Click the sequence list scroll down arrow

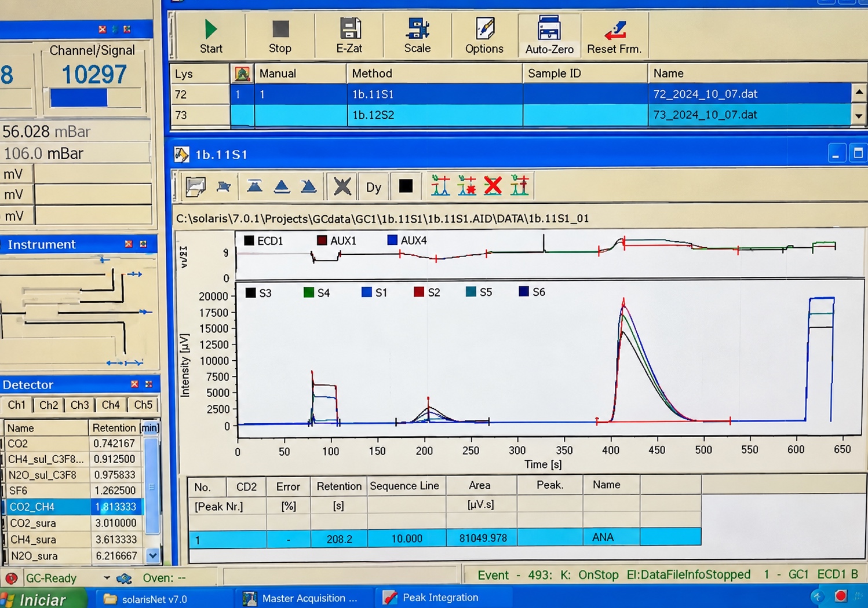859,116
